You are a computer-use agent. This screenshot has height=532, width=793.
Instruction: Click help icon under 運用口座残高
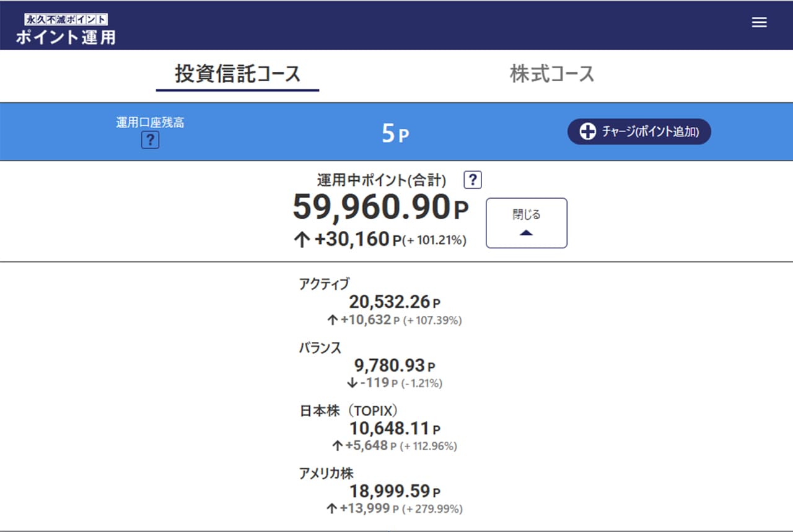[150, 141]
